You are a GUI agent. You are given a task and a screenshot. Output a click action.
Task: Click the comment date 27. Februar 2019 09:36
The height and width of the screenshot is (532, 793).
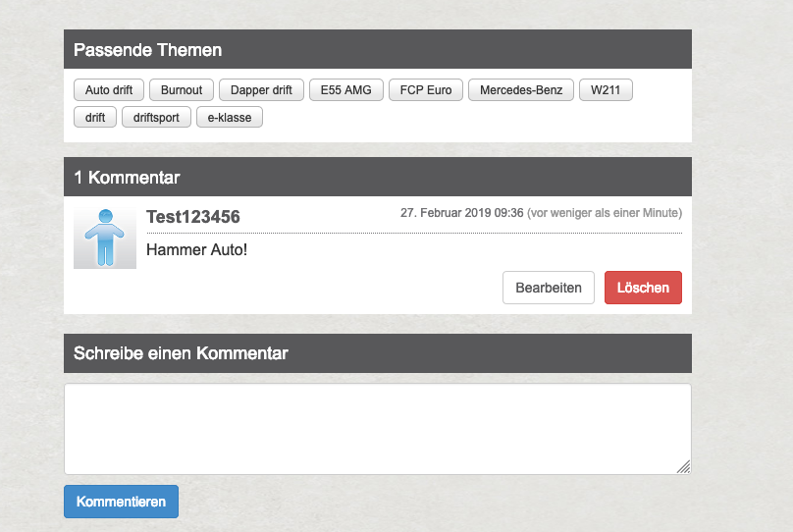point(461,213)
